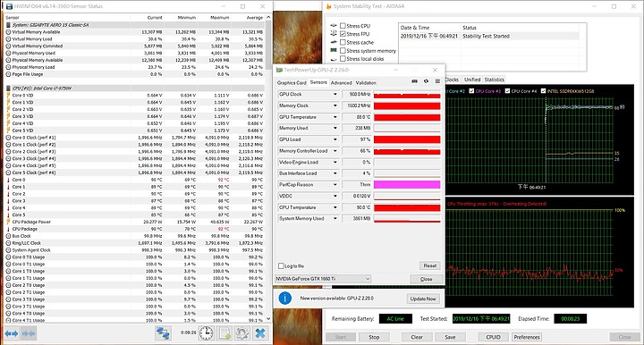Toggle INTEL SSD graph checkbox
644x345 pixels.
544,91
